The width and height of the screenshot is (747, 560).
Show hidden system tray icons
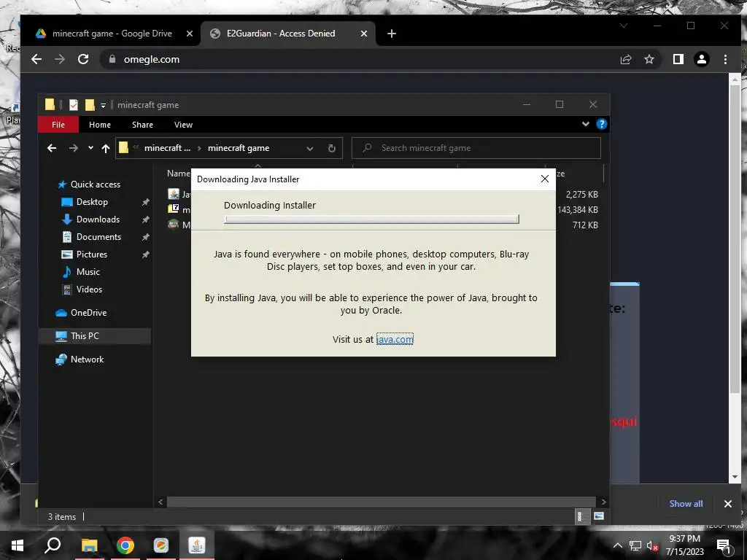point(617,545)
